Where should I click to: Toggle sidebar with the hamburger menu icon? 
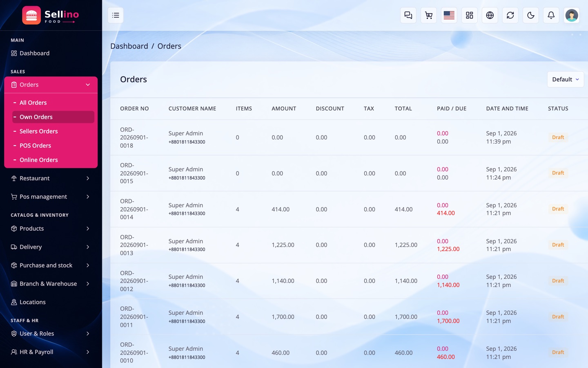116,15
